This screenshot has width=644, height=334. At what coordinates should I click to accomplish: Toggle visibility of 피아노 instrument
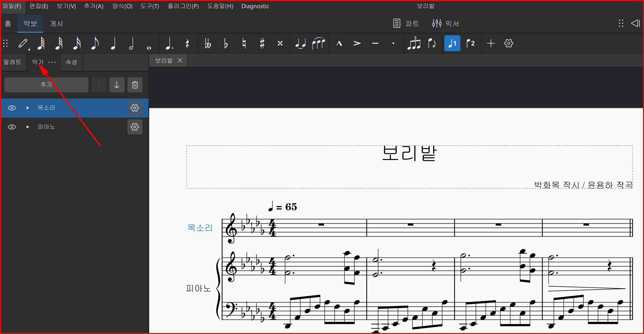[x=12, y=127]
